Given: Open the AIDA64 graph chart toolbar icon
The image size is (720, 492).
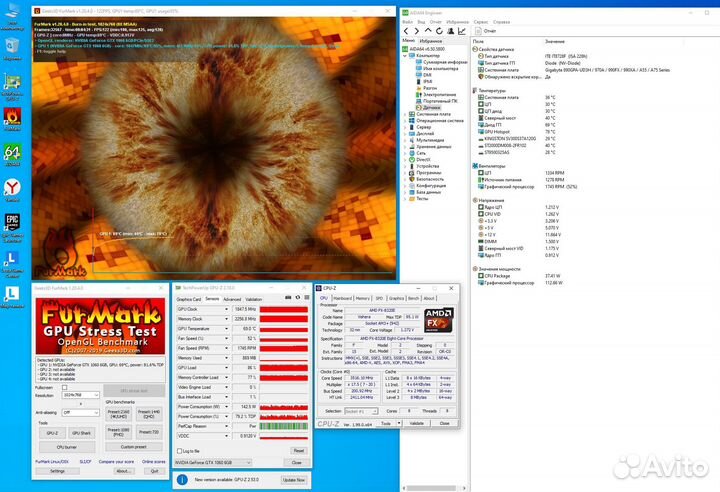Looking at the screenshot, I should coord(462,31).
